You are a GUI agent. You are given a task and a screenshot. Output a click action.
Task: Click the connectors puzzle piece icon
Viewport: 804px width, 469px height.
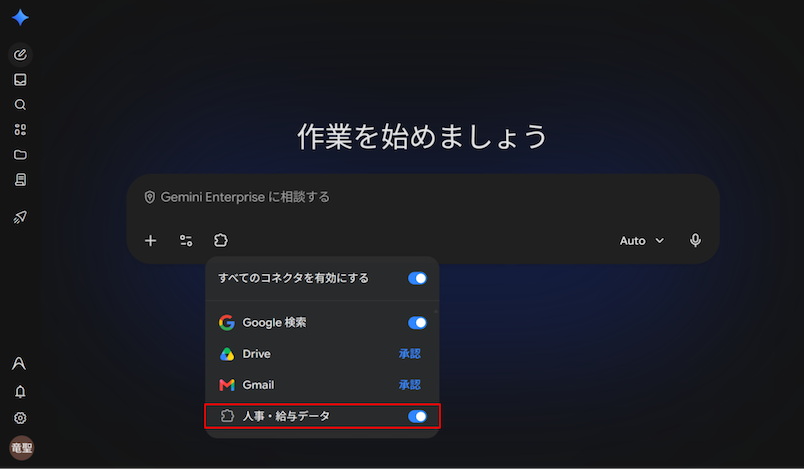(220, 240)
